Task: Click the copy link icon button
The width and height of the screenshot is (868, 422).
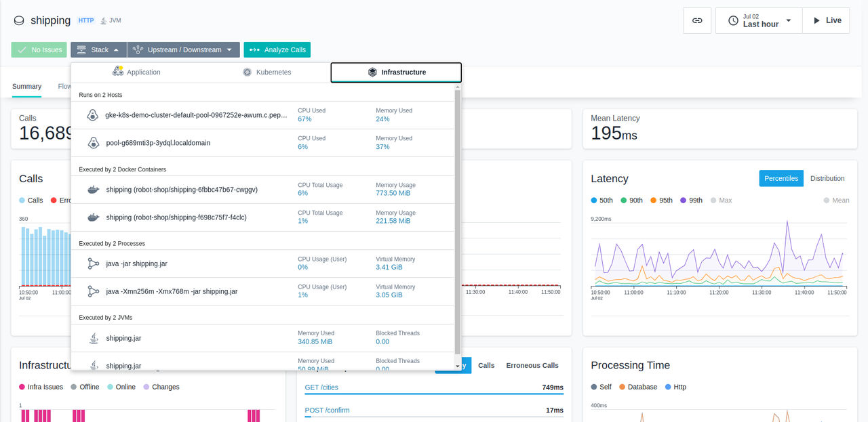Action: (x=697, y=20)
